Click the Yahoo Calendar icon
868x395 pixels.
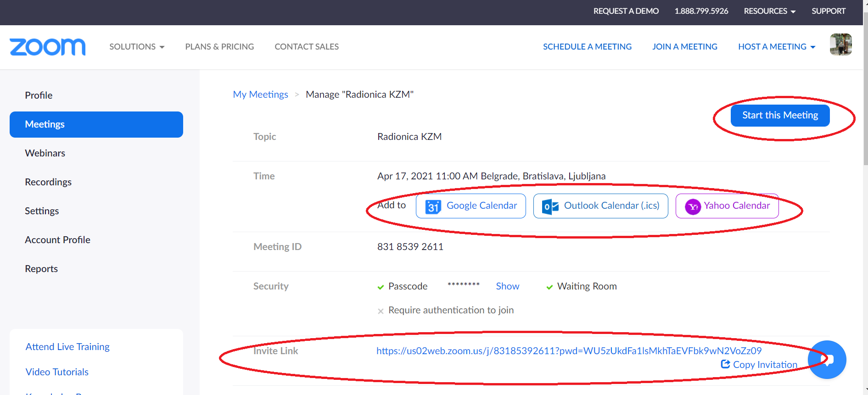(693, 207)
